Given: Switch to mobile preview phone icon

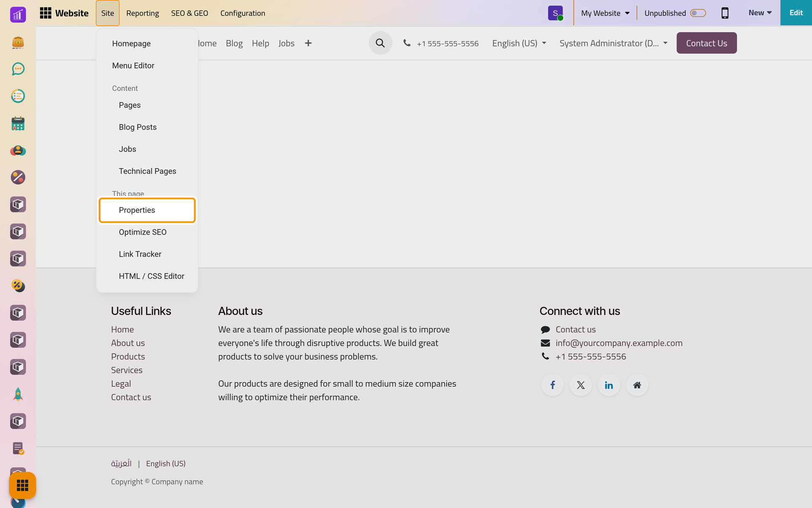Looking at the screenshot, I should tap(725, 13).
